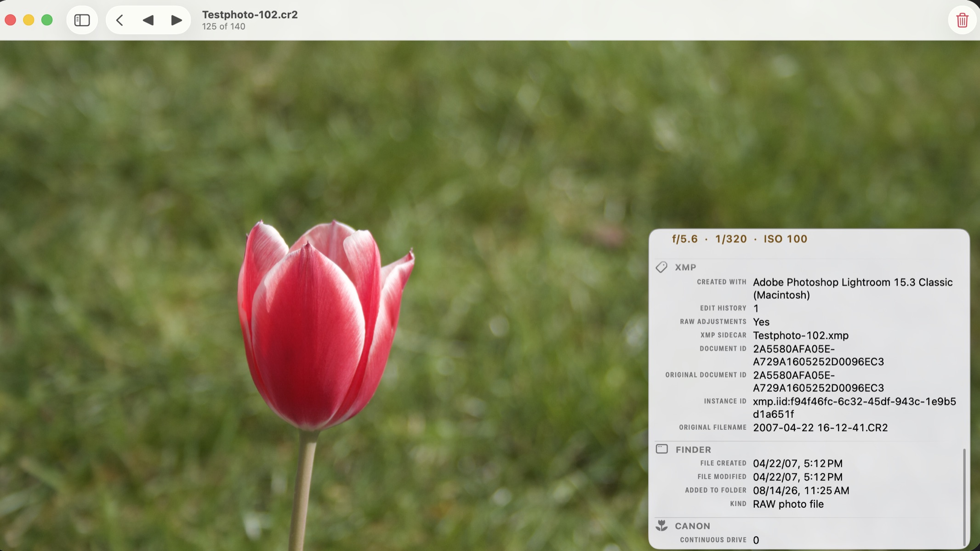
Task: Click the XMP tag icon
Action: click(661, 267)
